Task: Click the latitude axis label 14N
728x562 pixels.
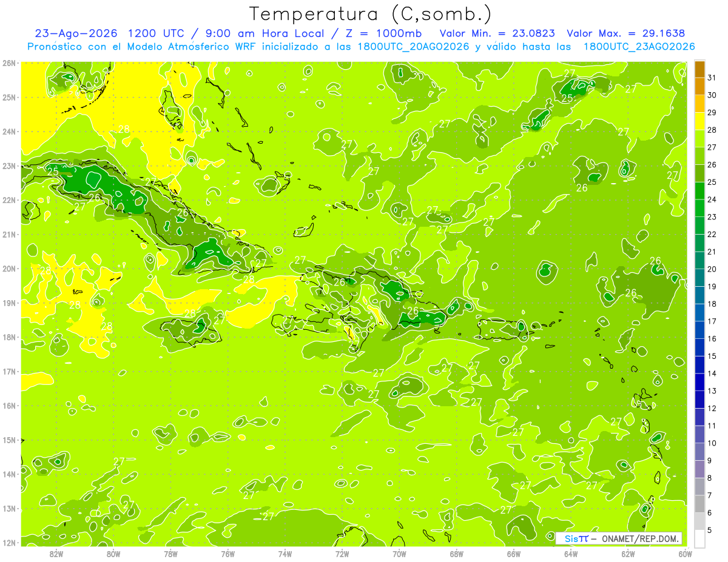Action: [x=9, y=474]
